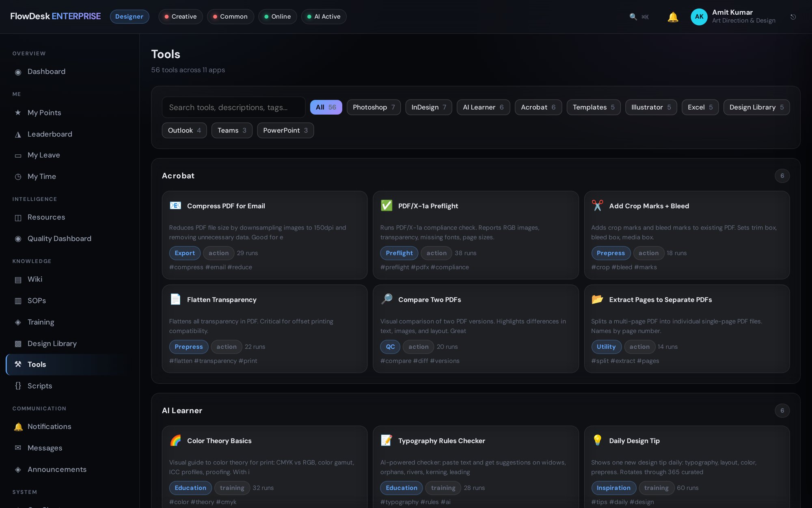Filter tools by PowerPoint

(x=285, y=130)
